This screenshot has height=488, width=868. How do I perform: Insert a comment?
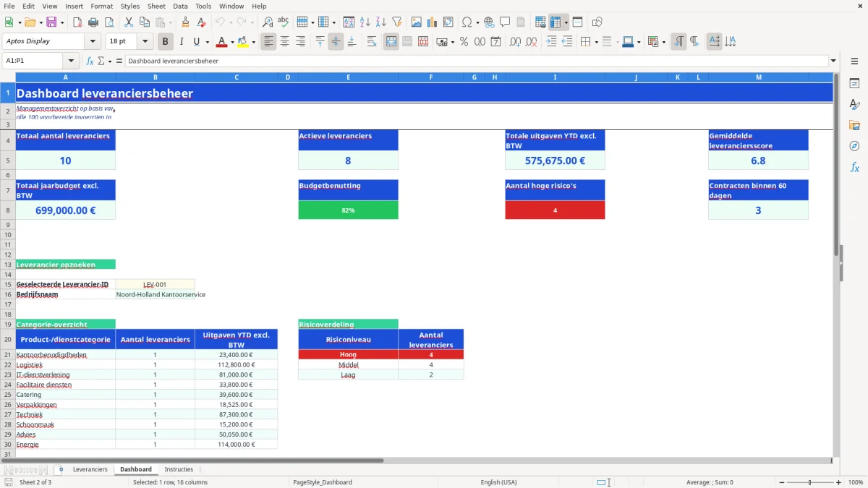pos(505,22)
